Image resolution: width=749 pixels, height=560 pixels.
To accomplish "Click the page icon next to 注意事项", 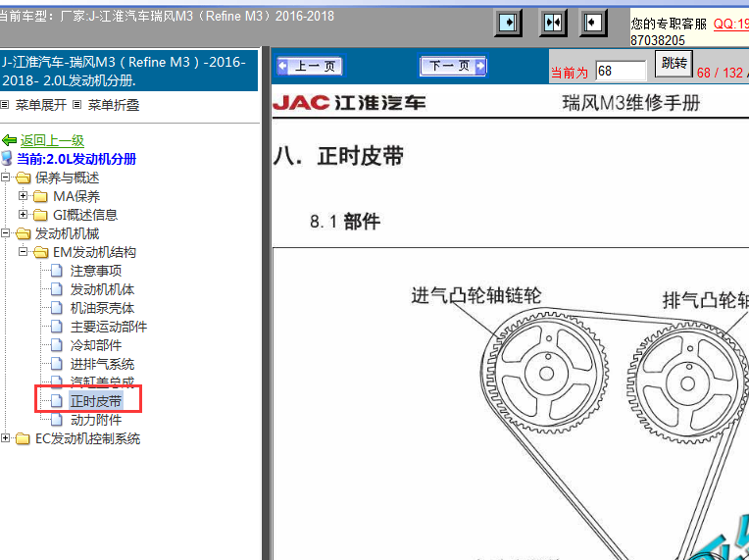I will coord(57,271).
